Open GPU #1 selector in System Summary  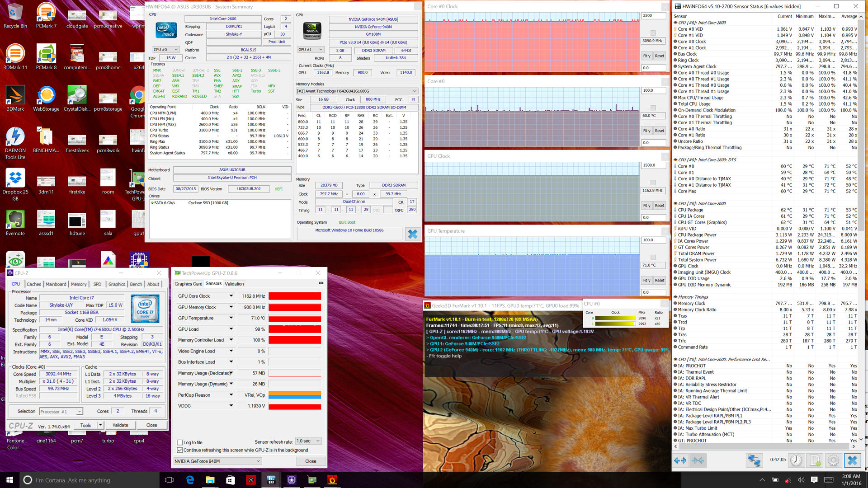pyautogui.click(x=311, y=50)
